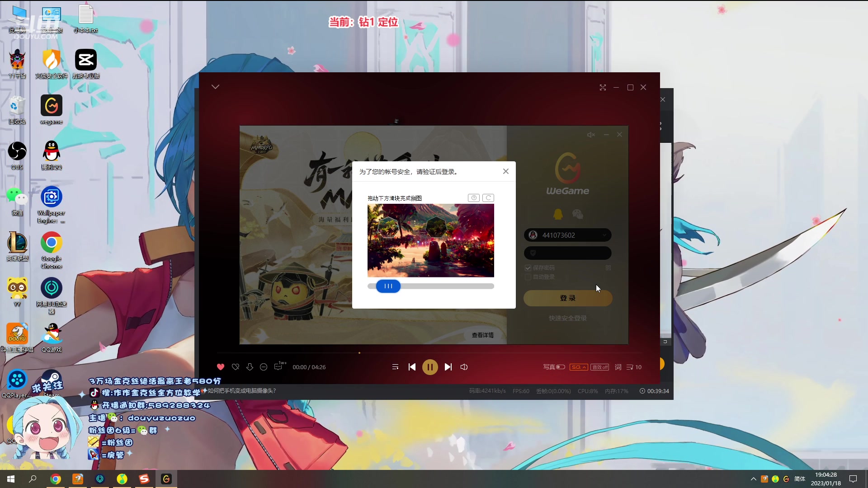Select WeChat login icon in WeGame

pos(577,214)
